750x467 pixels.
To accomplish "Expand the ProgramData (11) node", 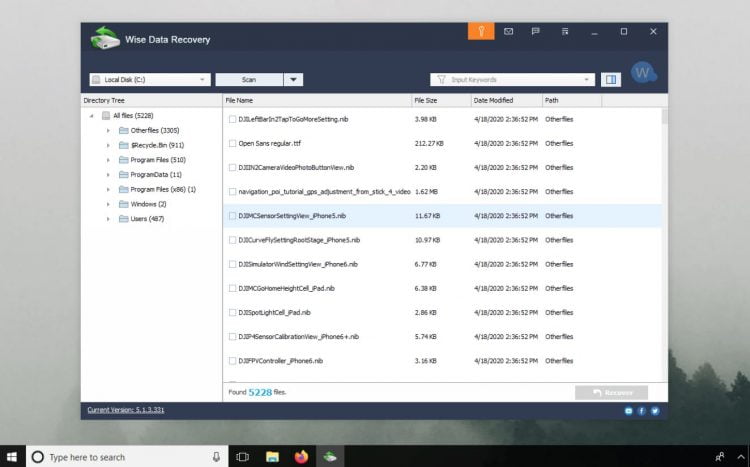I will click(x=108, y=175).
